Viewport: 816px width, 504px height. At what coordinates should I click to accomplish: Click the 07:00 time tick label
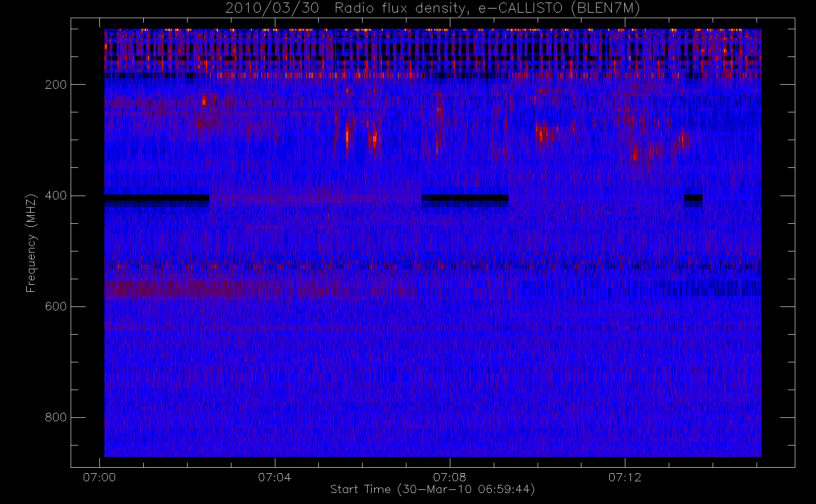pos(99,477)
